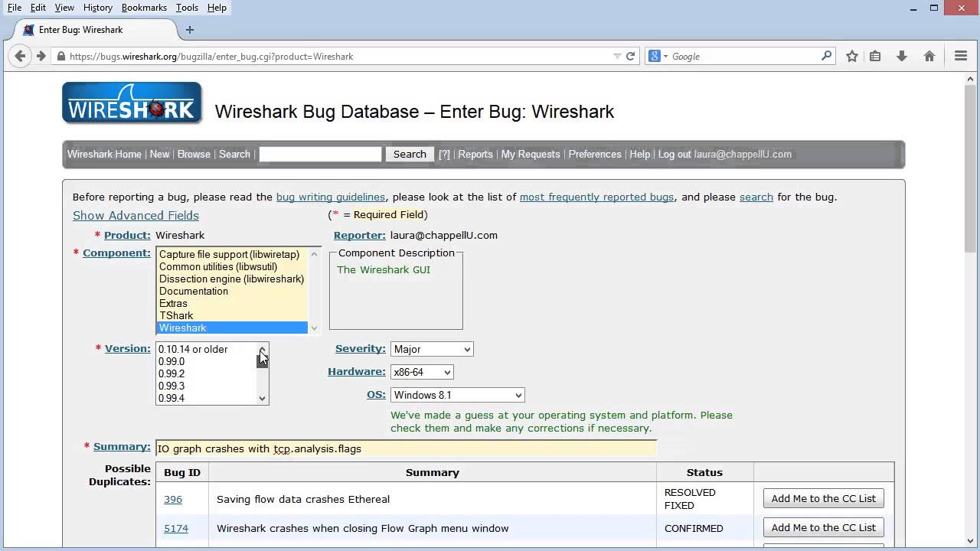The height and width of the screenshot is (551, 980).
Task: Open a new tab with the plus icon
Action: pos(190,30)
